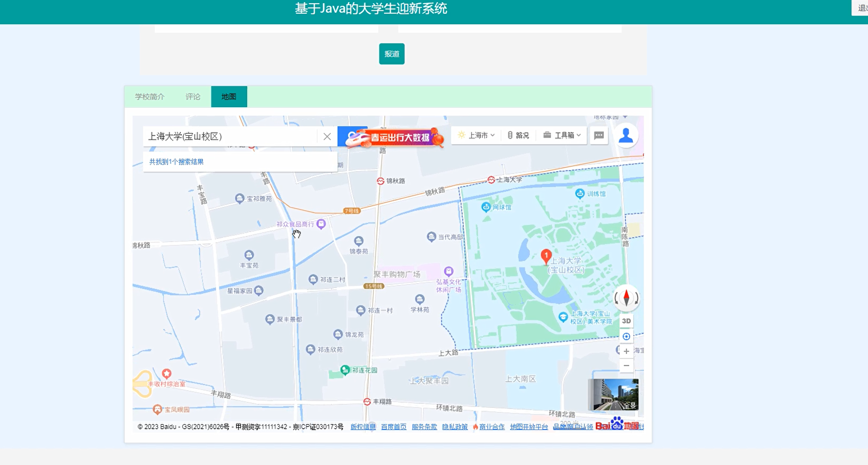This screenshot has height=465, width=868.
Task: Click the 锦泰苑 residence icon
Action: click(x=359, y=241)
